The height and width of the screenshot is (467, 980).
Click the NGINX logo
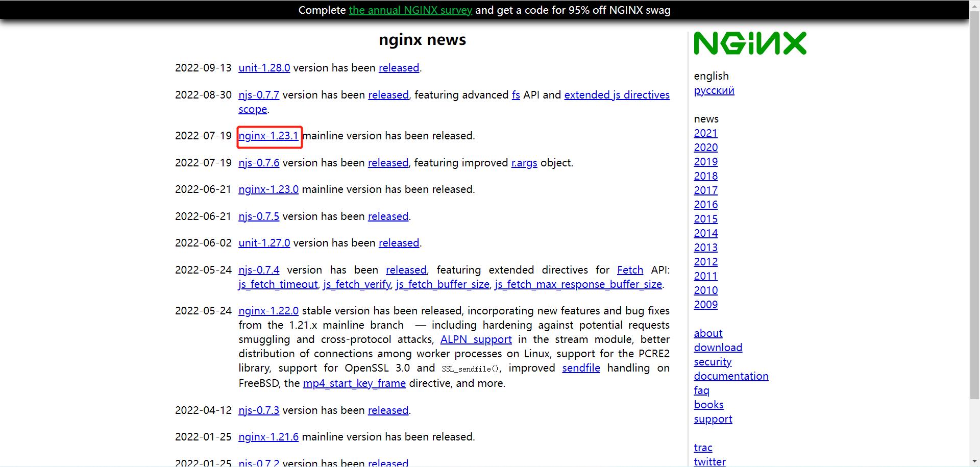point(750,43)
